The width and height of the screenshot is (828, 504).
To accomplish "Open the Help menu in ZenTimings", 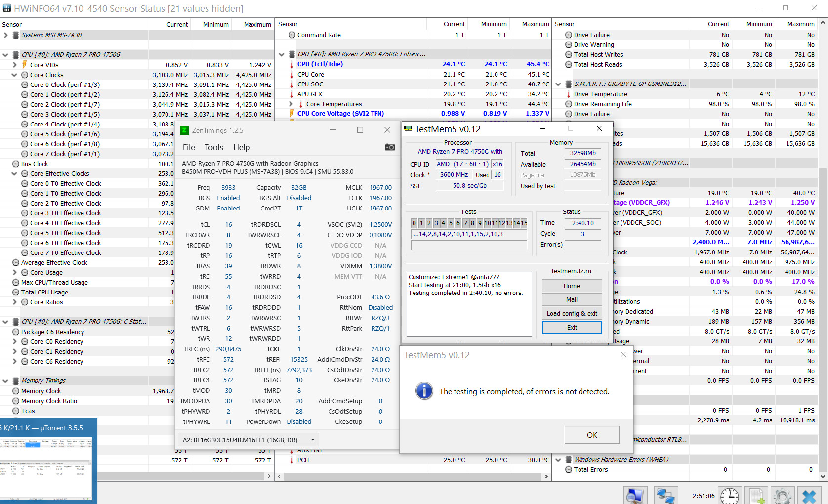I will coord(241,147).
